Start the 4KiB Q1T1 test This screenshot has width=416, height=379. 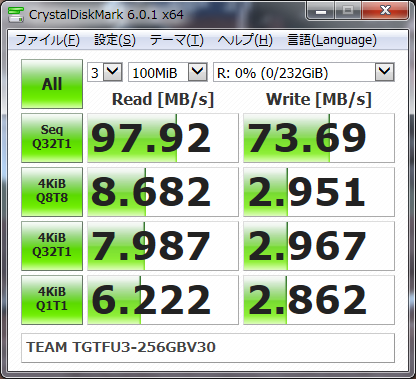(x=52, y=300)
